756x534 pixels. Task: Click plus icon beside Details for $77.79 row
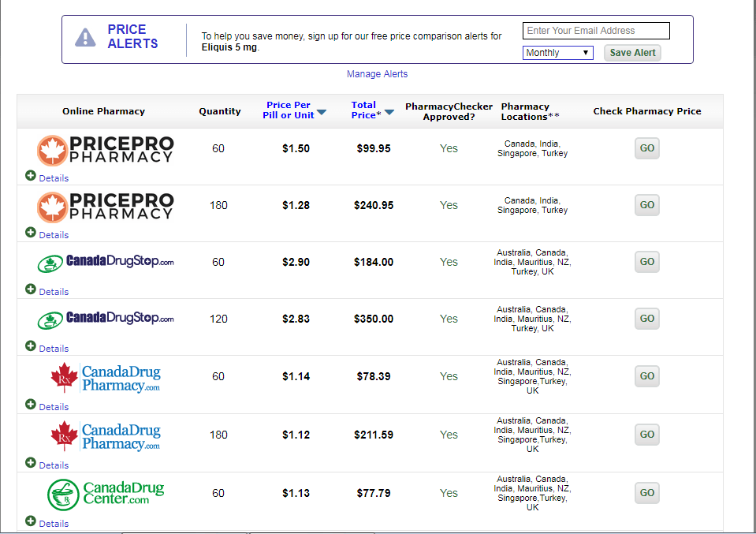click(31, 521)
